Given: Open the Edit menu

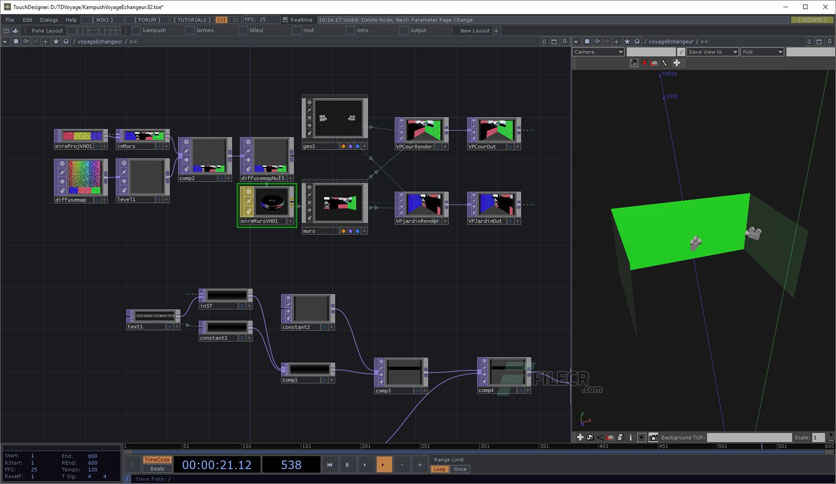Looking at the screenshot, I should (27, 19).
